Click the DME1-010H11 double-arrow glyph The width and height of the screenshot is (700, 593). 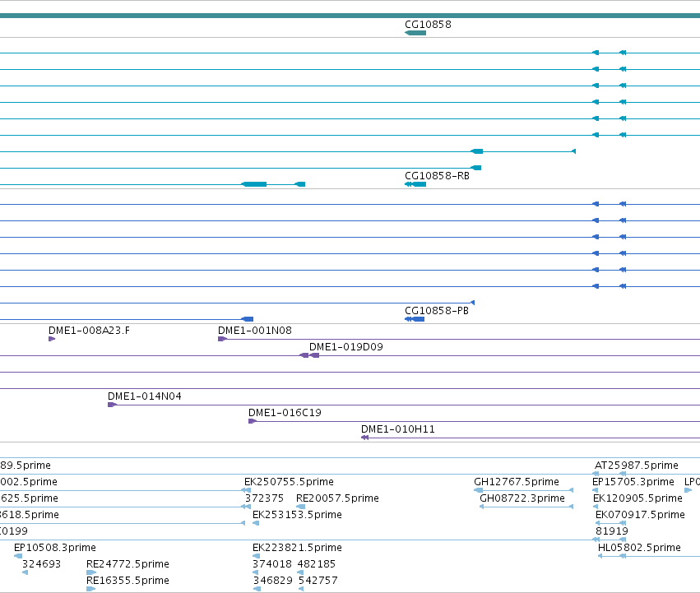click(364, 438)
